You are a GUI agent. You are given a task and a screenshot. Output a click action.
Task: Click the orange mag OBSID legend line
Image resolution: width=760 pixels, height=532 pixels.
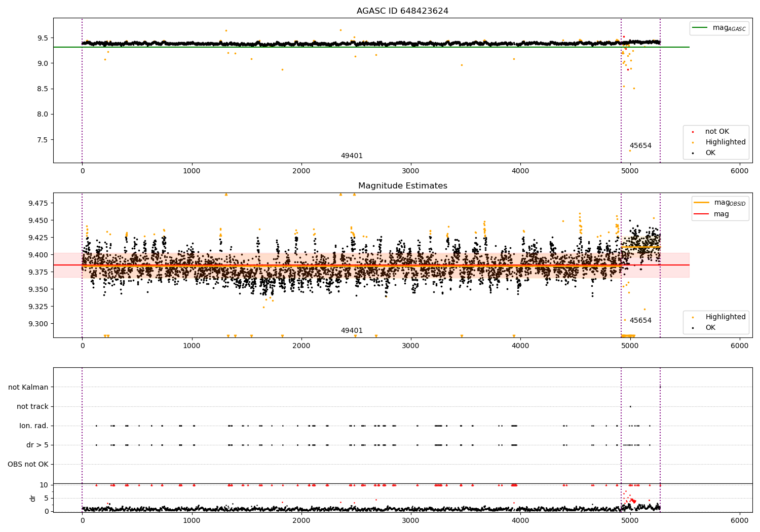tap(702, 203)
